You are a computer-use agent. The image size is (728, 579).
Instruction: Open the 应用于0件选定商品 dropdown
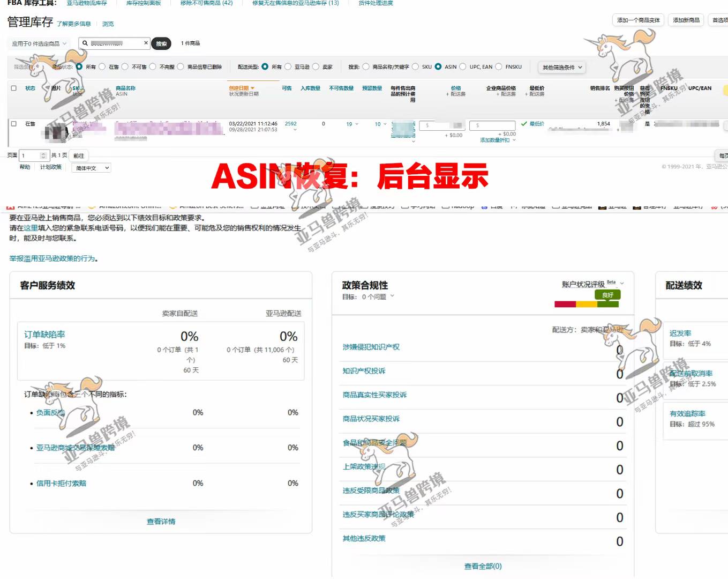(x=39, y=44)
